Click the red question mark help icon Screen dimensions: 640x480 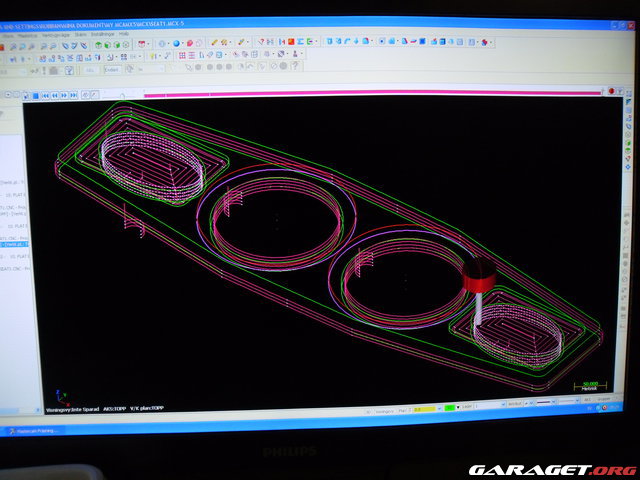(x=262, y=43)
